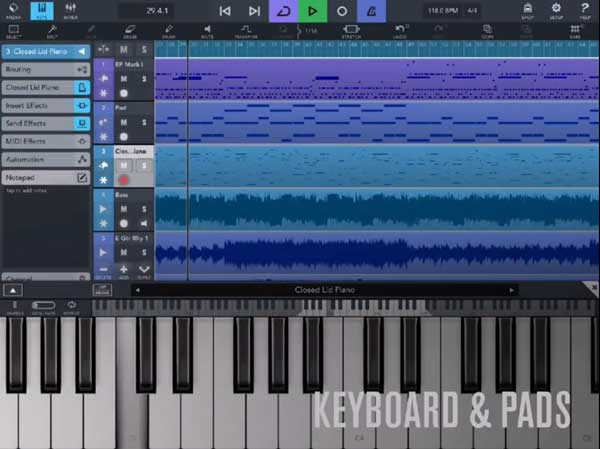Open the Setup settings
Viewport: 600px width, 449px height.
(x=555, y=11)
